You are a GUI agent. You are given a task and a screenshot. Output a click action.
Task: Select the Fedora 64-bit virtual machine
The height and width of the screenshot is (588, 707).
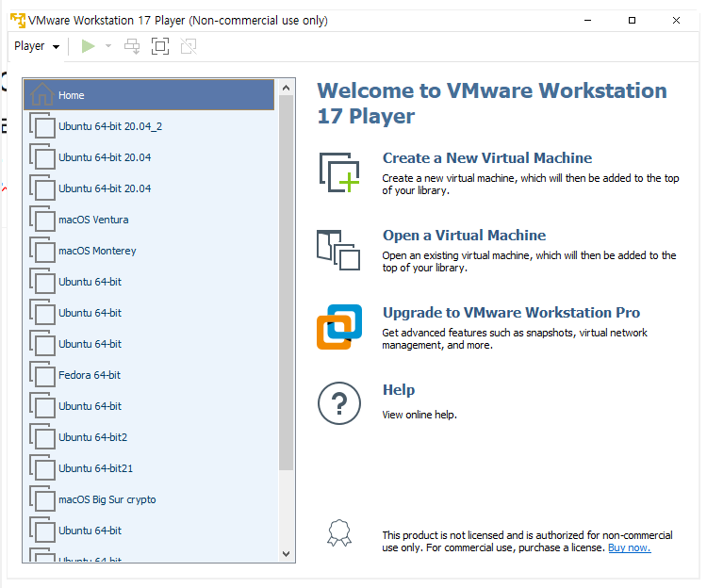(149, 375)
